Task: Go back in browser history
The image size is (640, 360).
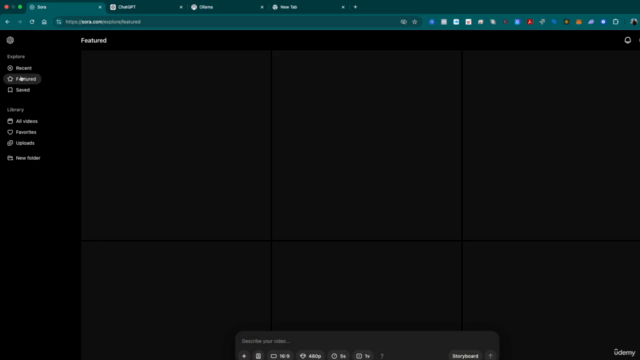Action: pos(8,22)
